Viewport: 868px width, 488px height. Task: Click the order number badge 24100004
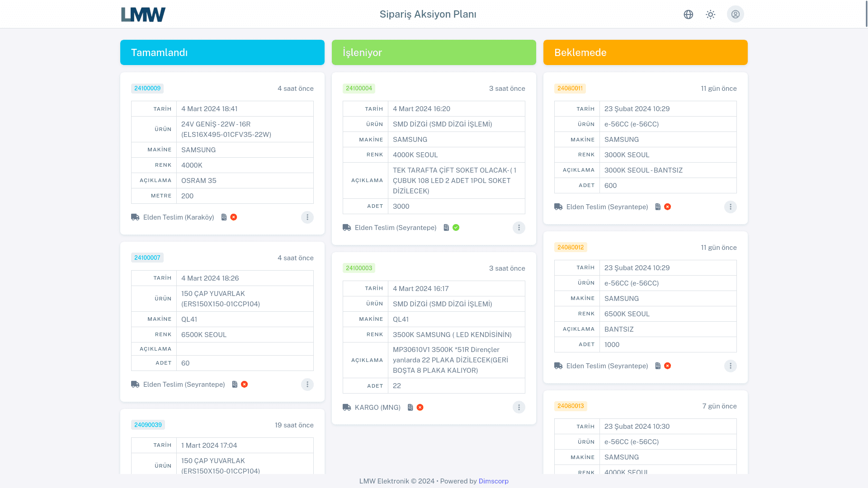359,88
